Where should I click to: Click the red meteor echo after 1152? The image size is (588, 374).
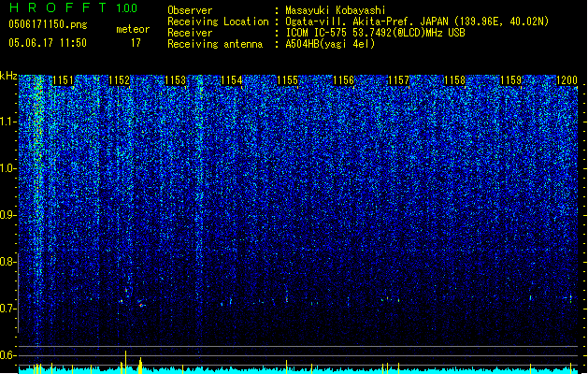pyautogui.click(x=141, y=305)
